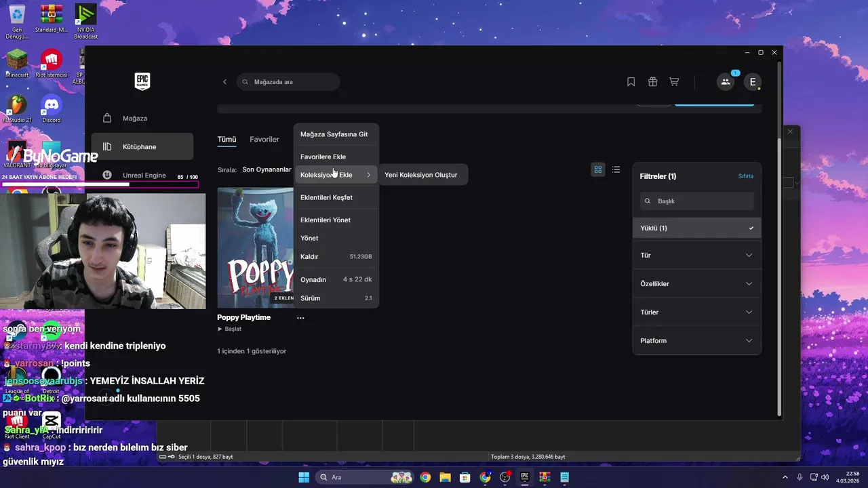This screenshot has width=868, height=488.
Task: Open Kütüphane in the sidebar
Action: [x=142, y=146]
